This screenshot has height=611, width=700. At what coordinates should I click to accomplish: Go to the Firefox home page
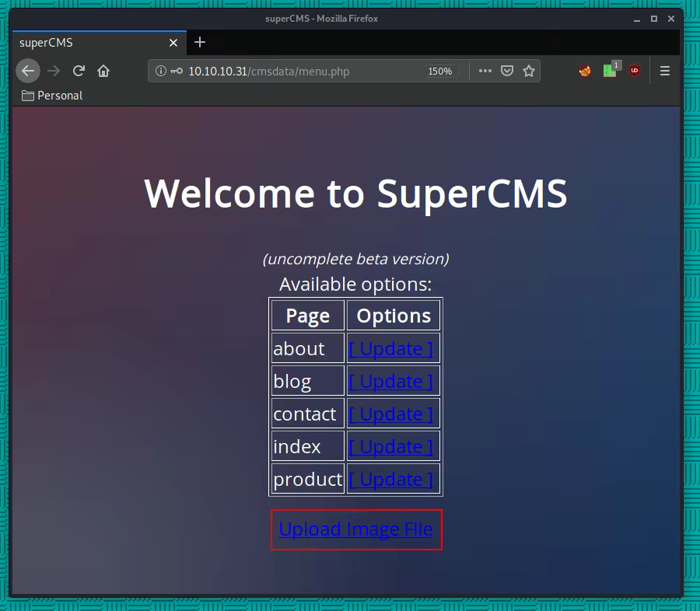pyautogui.click(x=103, y=71)
